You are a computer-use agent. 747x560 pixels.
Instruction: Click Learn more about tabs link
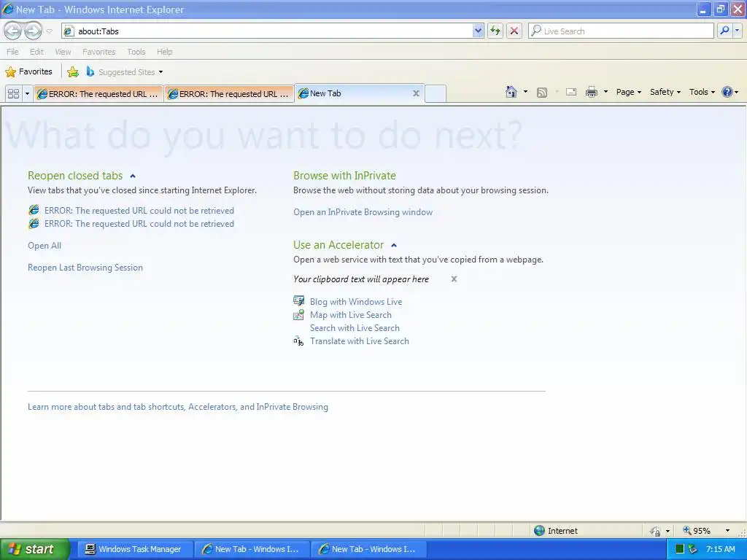point(178,407)
